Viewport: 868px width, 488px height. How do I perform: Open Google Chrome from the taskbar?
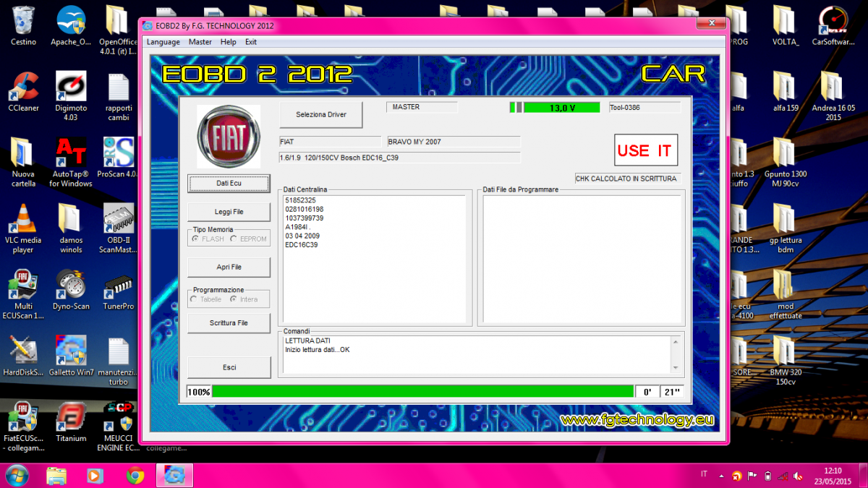click(x=135, y=475)
